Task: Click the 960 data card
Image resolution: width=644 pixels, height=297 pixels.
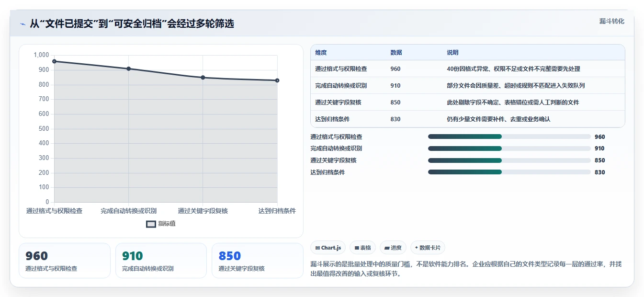Action: coord(65,261)
